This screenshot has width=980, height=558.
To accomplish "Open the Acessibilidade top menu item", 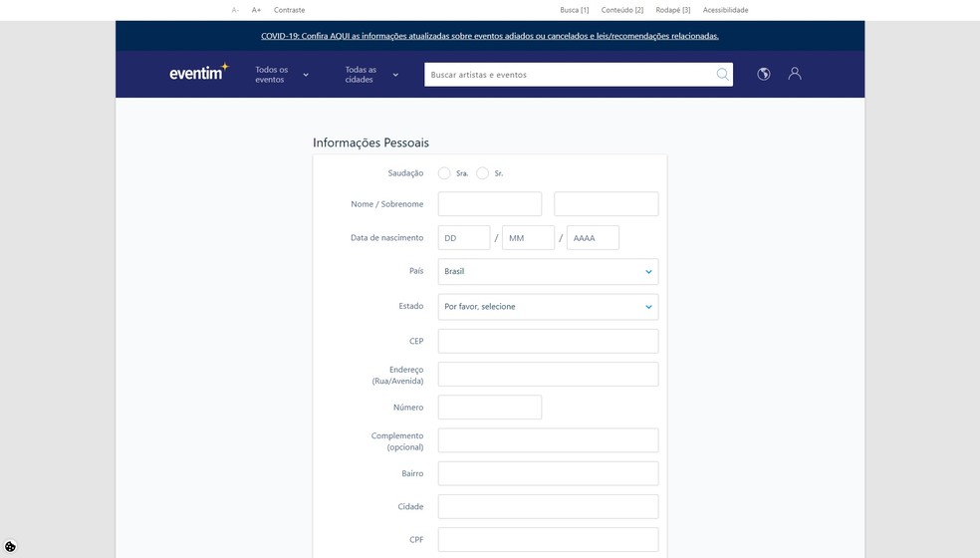I will (x=725, y=10).
